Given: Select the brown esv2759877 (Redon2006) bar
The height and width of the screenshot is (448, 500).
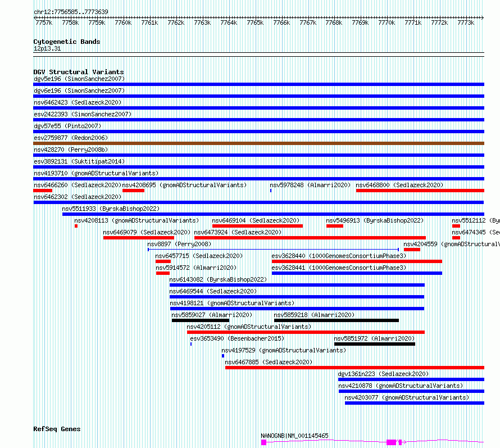Looking at the screenshot, I should click(x=258, y=143).
